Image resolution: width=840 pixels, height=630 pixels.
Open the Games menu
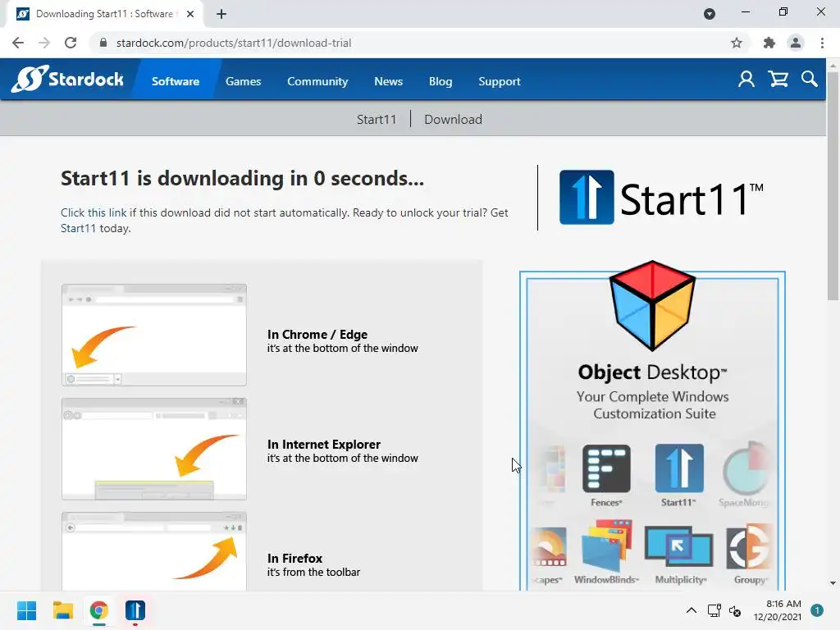pyautogui.click(x=243, y=81)
